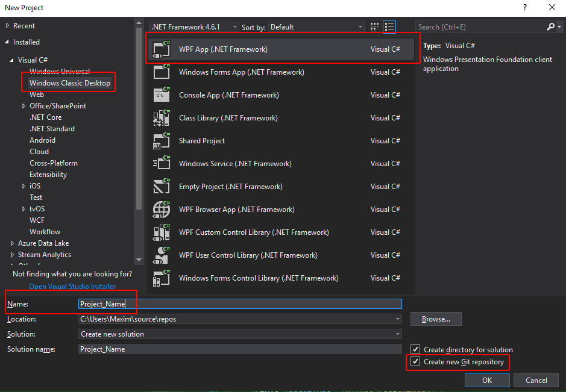Select Empty Project (.NET Framework) template

(281, 187)
